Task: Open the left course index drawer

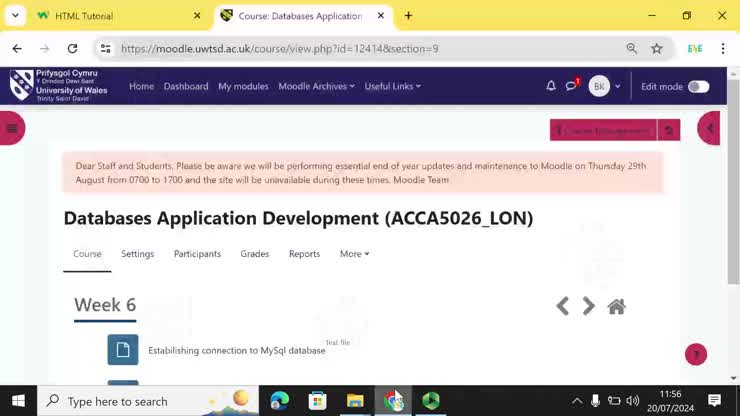Action: click(x=12, y=128)
